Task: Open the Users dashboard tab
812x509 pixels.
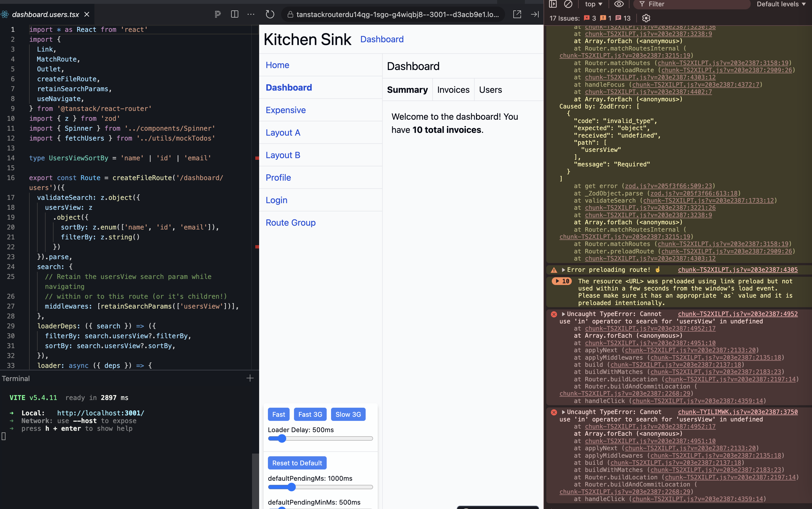Action: pyautogui.click(x=490, y=90)
